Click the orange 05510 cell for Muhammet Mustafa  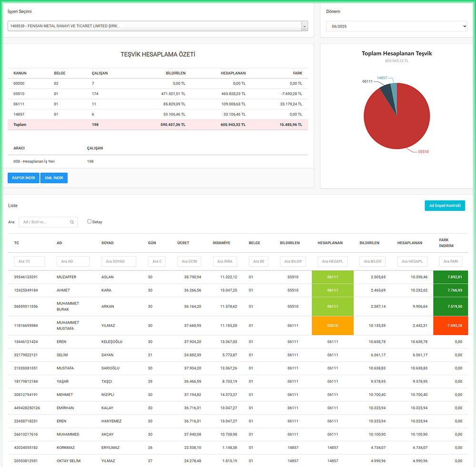pyautogui.click(x=333, y=326)
